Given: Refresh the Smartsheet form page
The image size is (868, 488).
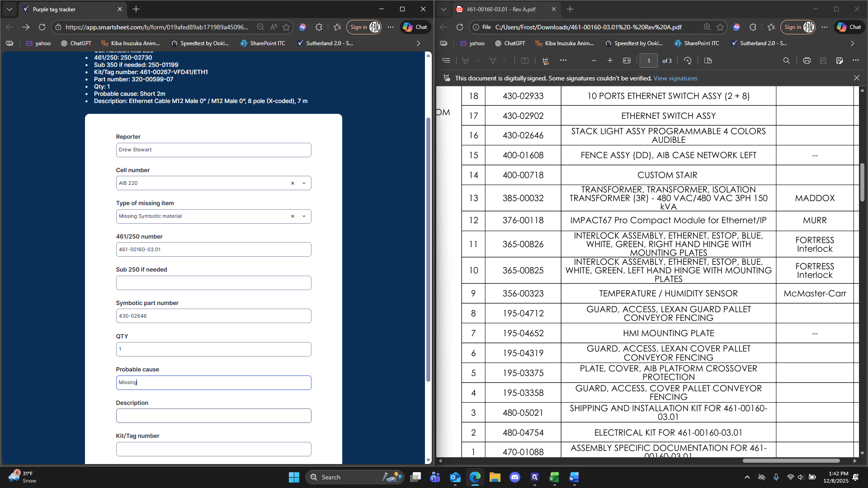Looking at the screenshot, I should (x=42, y=27).
